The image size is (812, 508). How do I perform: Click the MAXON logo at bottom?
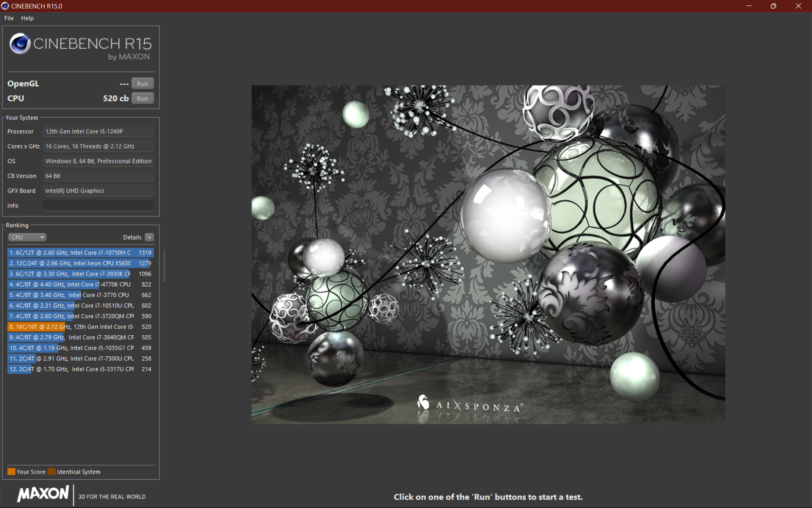(x=43, y=494)
